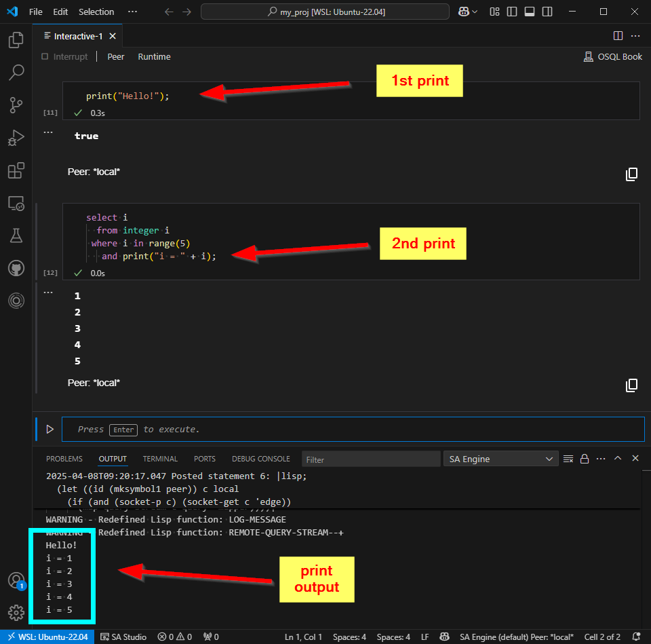Open notifications bell in status bar

(635, 637)
